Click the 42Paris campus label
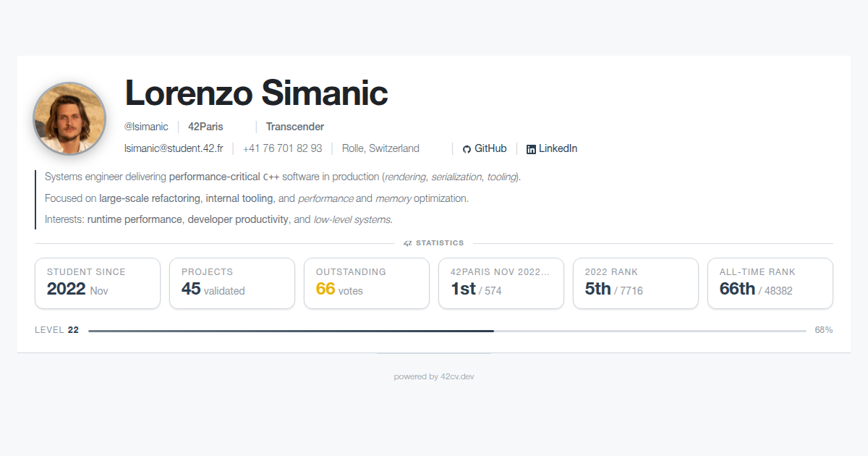This screenshot has width=868, height=456. point(205,127)
